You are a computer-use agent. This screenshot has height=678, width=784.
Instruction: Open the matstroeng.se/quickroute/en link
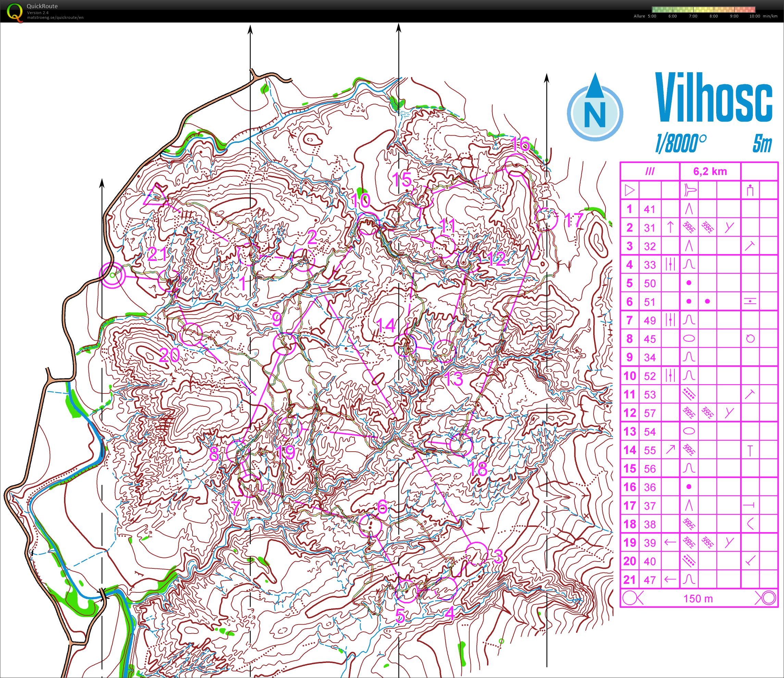click(55, 17)
